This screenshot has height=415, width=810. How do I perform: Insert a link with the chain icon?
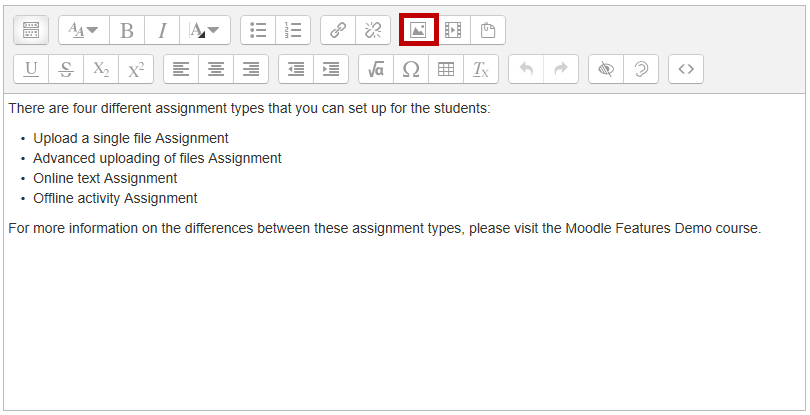click(x=338, y=30)
